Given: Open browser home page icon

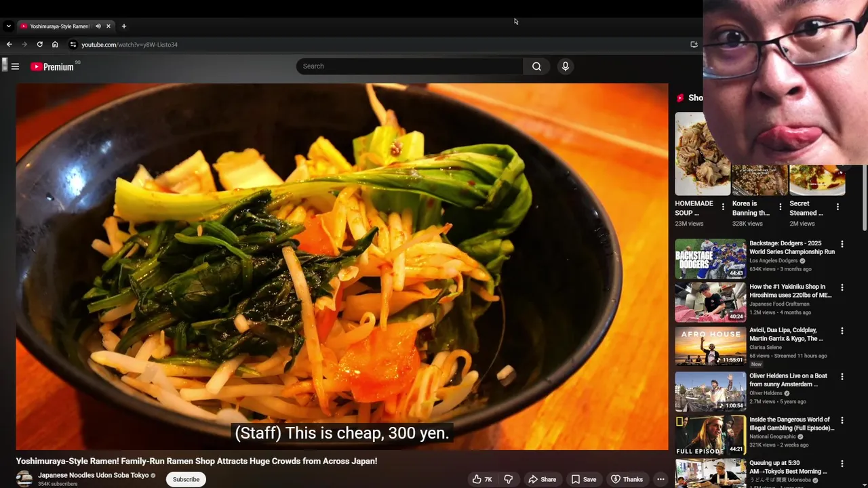Looking at the screenshot, I should (x=55, y=45).
